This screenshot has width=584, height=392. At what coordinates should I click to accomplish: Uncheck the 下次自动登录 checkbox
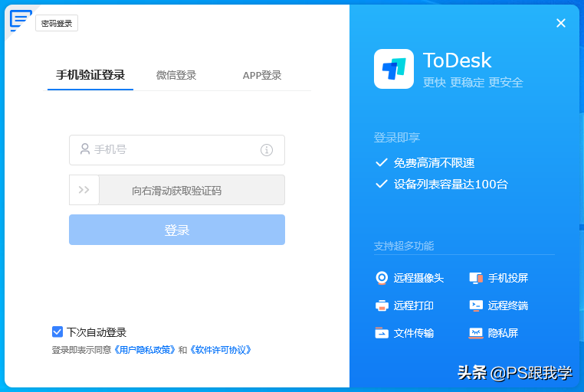pyautogui.click(x=57, y=332)
